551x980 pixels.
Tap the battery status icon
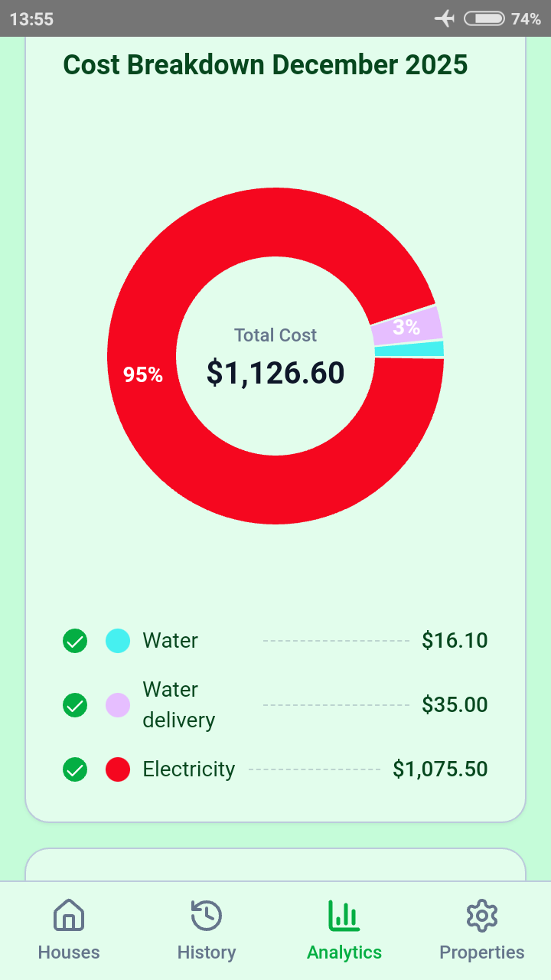(x=484, y=18)
